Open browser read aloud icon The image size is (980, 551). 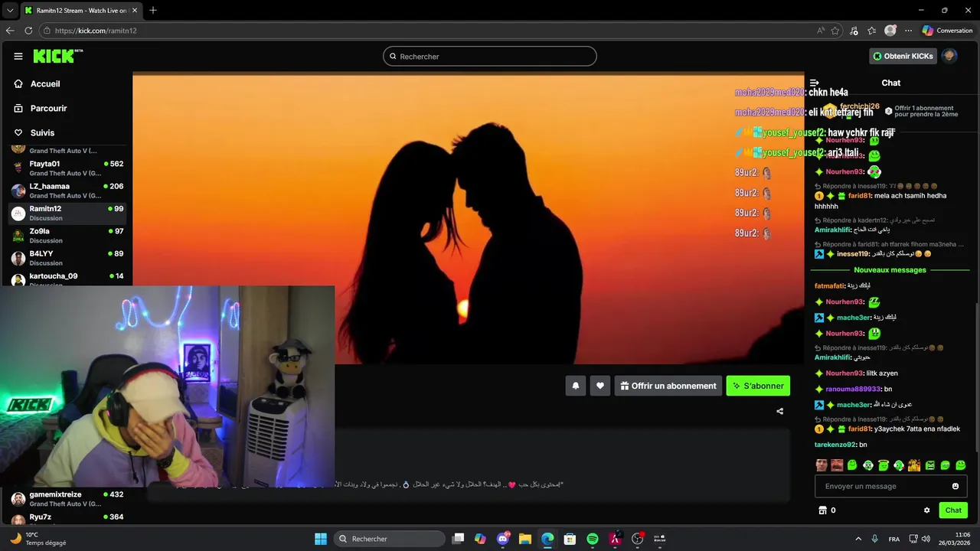pos(821,31)
